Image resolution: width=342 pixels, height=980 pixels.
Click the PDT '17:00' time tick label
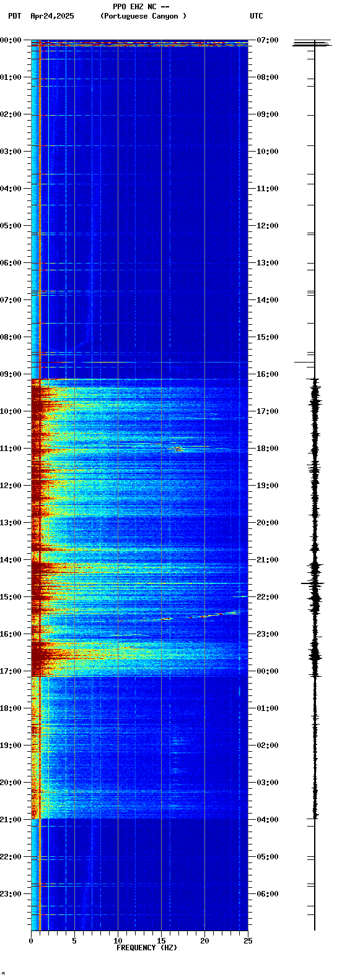pos(11,671)
